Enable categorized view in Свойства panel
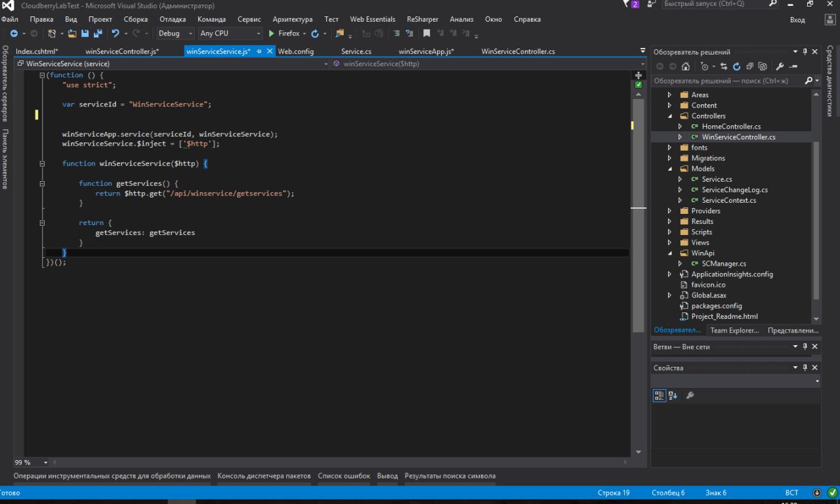This screenshot has height=504, width=840. click(x=660, y=395)
